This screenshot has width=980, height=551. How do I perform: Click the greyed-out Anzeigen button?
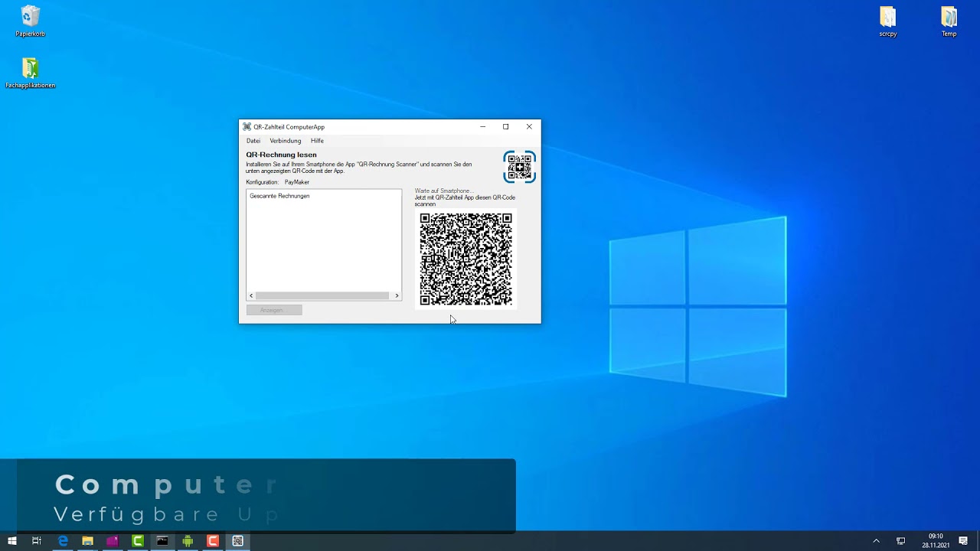(x=274, y=310)
